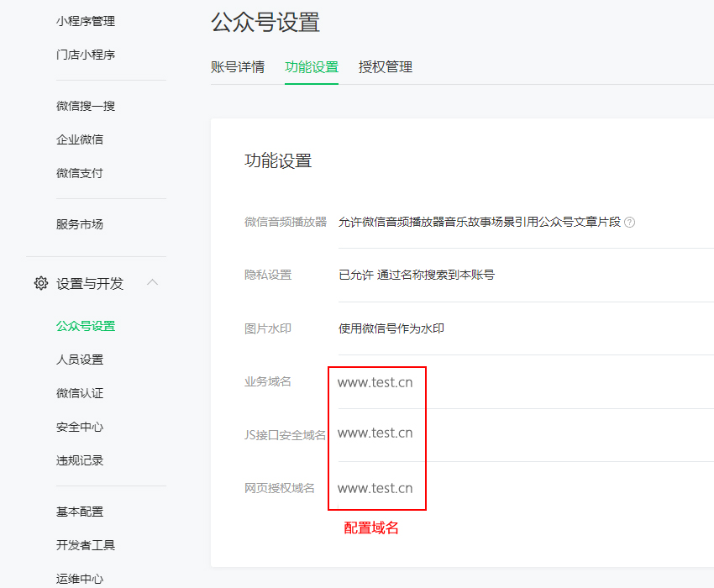This screenshot has height=588, width=714.
Task: Open 服务市场 from the sidebar
Action: (x=80, y=224)
